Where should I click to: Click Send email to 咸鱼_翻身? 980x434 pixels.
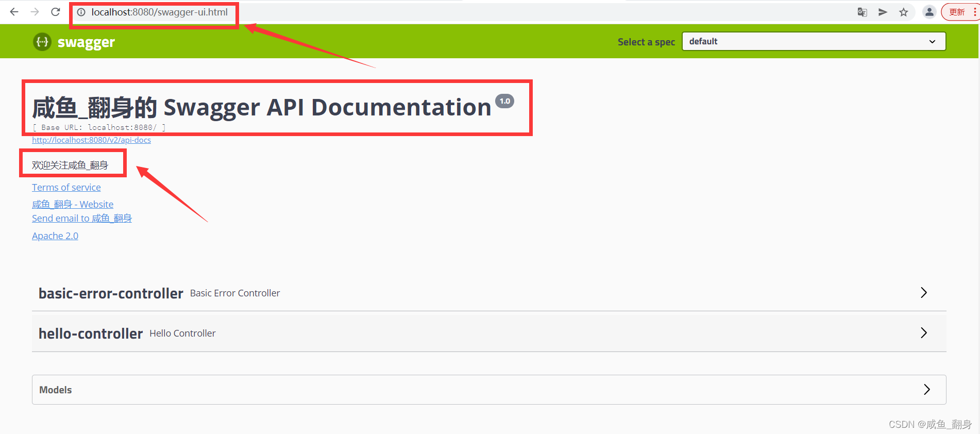click(82, 219)
